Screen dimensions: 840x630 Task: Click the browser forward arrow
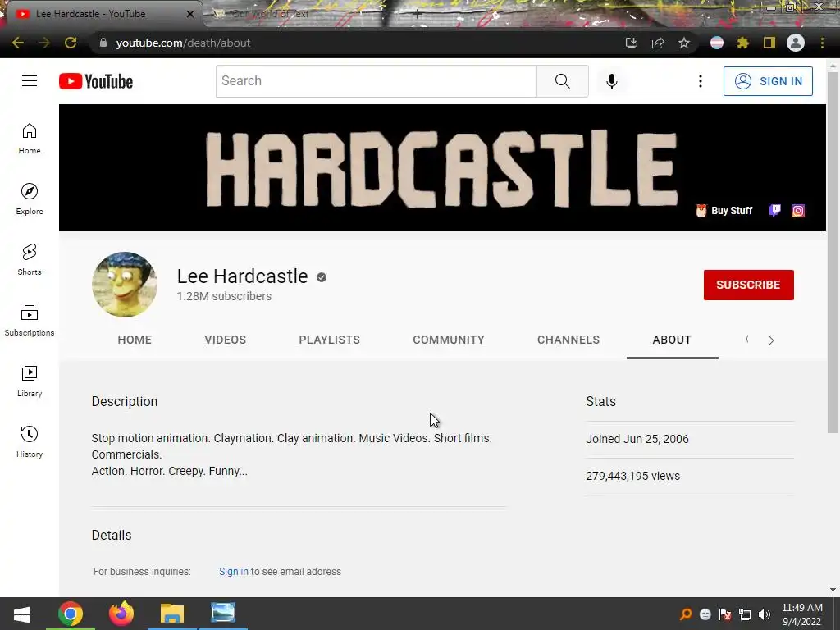[44, 43]
